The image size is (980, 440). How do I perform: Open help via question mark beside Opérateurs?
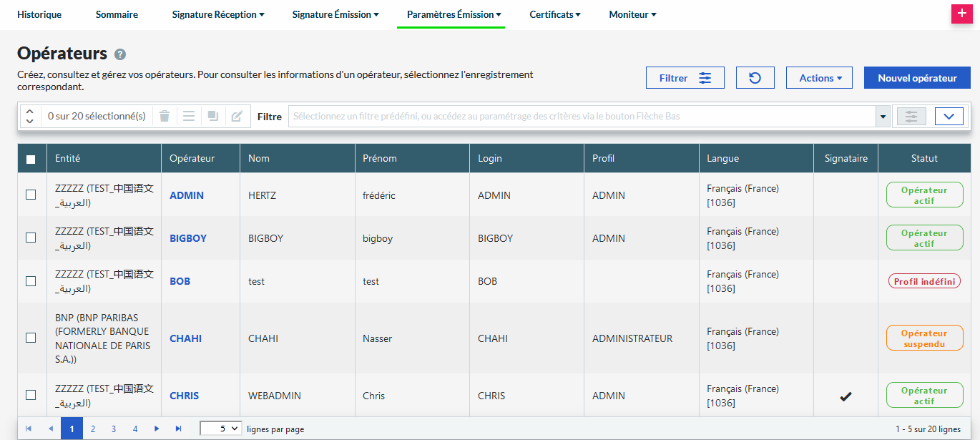point(120,54)
